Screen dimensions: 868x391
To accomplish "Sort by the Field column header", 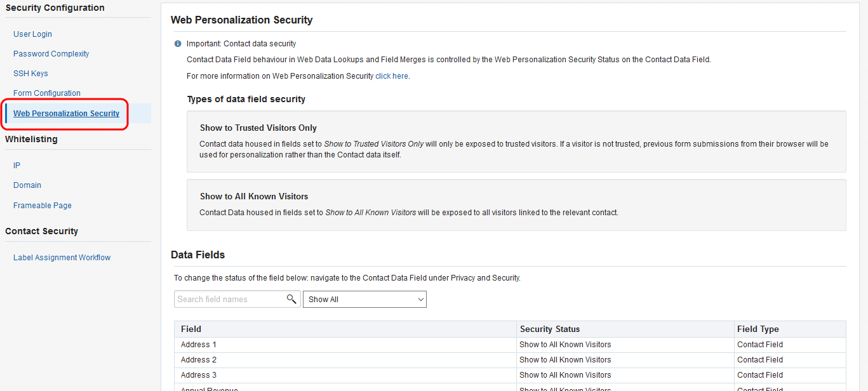I will (x=191, y=329).
